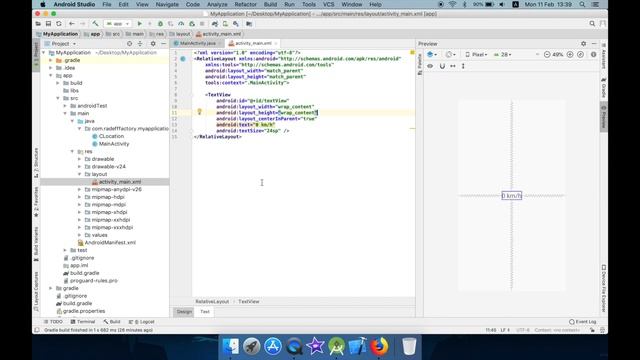Image resolution: width=640 pixels, height=360 pixels.
Task: Toggle the preview view options eye icon
Action: point(430,66)
